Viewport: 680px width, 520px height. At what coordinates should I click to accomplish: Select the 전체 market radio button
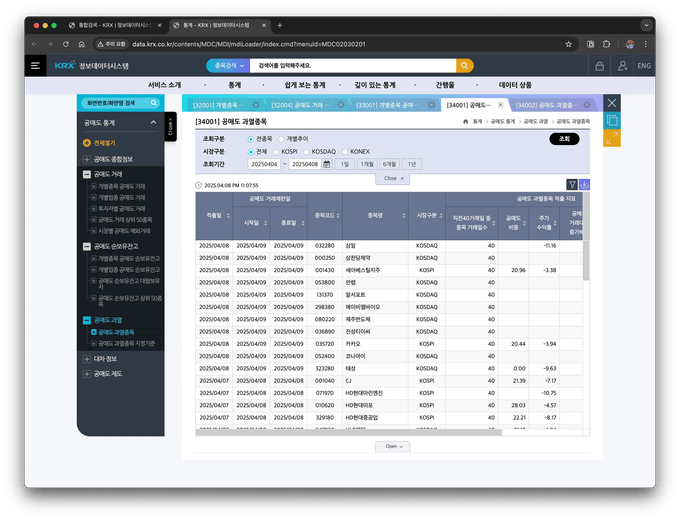click(x=251, y=152)
